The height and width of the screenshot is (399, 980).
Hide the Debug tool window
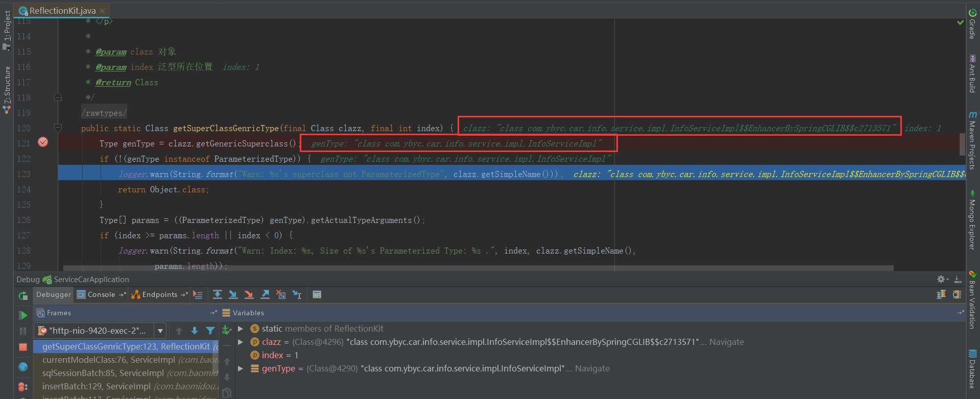tap(958, 279)
